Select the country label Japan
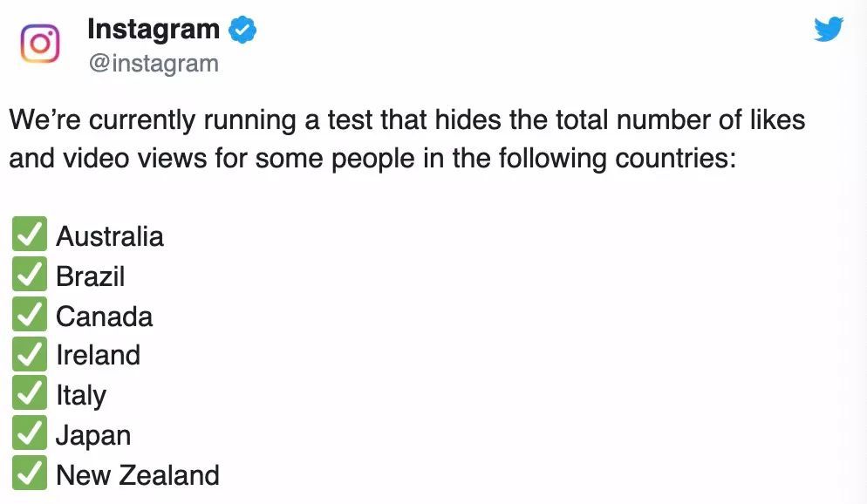Viewport: 867px width, 504px height. pyautogui.click(x=93, y=433)
